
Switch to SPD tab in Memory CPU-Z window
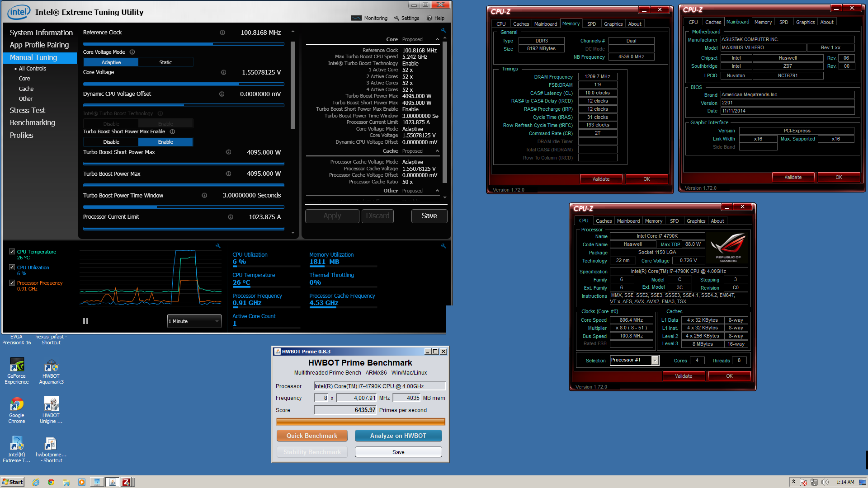point(591,24)
